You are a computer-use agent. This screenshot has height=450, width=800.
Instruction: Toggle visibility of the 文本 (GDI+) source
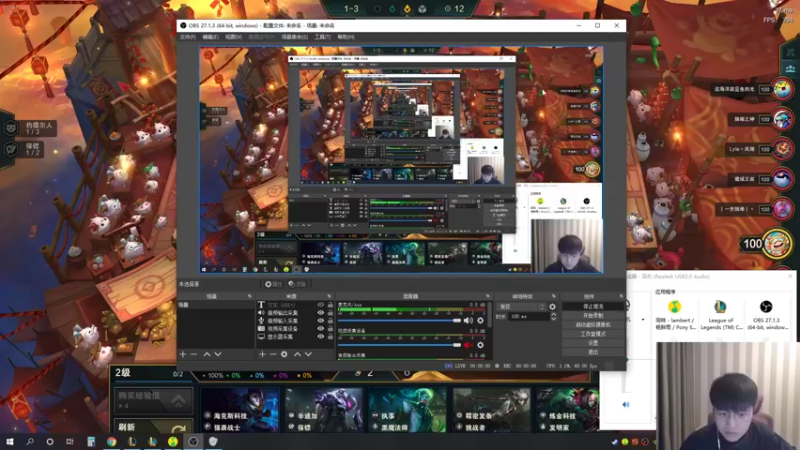(320, 305)
